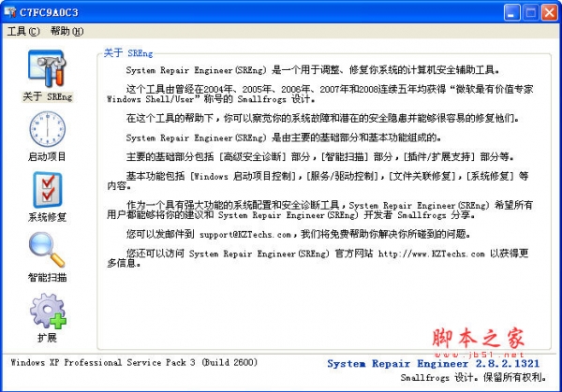Open the 启动项目 clock icon
The width and height of the screenshot is (562, 392).
point(48,129)
